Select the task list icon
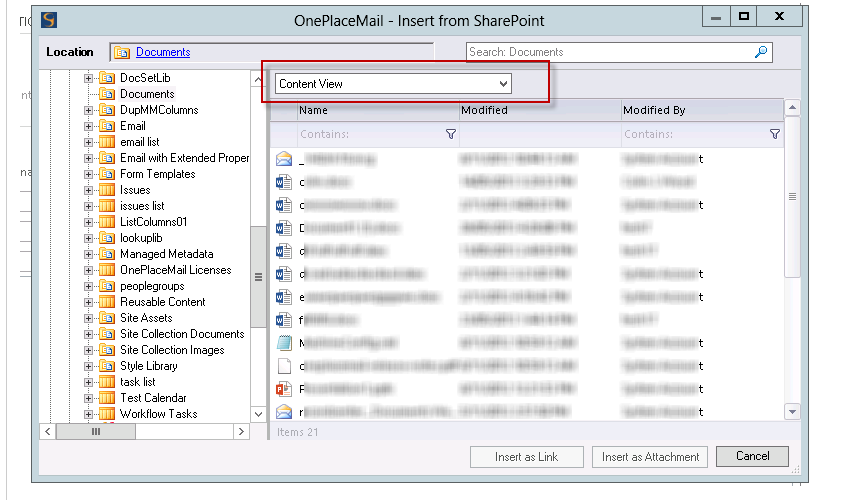Screen dimensions: 850x500 107,382
